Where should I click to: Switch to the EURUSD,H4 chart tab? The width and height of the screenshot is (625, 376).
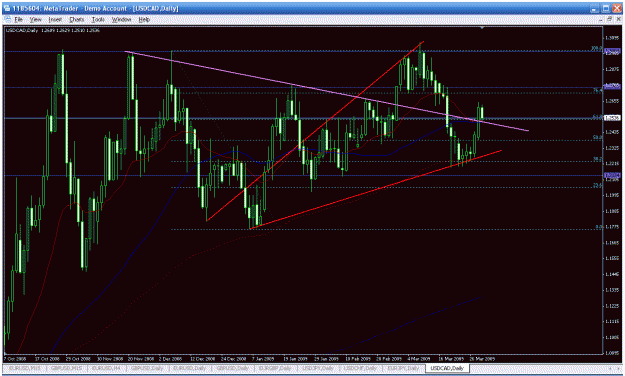(107, 368)
